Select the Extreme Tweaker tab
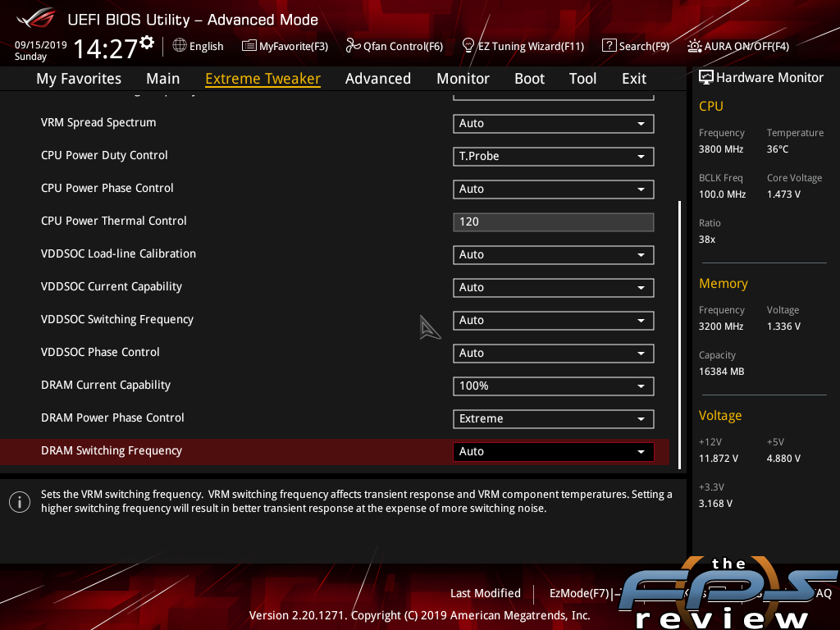 (263, 79)
